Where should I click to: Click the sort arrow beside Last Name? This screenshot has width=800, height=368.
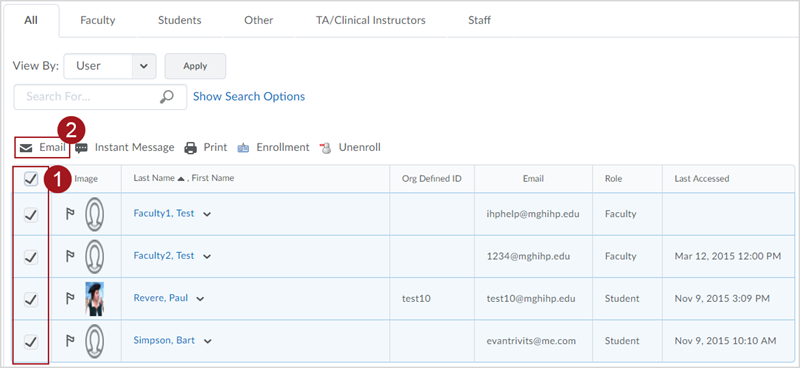pos(181,178)
